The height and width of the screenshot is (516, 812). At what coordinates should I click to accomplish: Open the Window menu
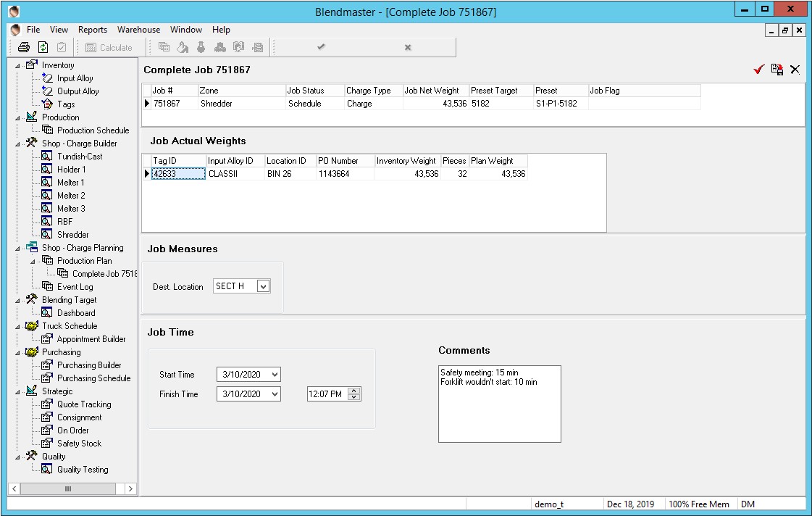[x=186, y=30]
